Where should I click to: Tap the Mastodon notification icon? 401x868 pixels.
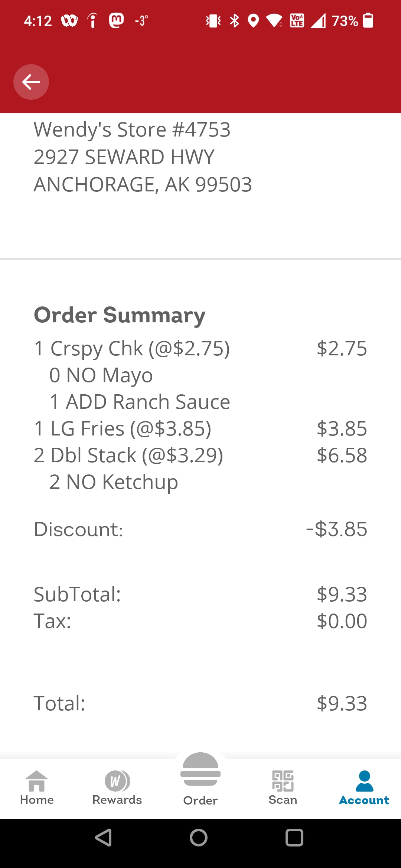(x=116, y=20)
